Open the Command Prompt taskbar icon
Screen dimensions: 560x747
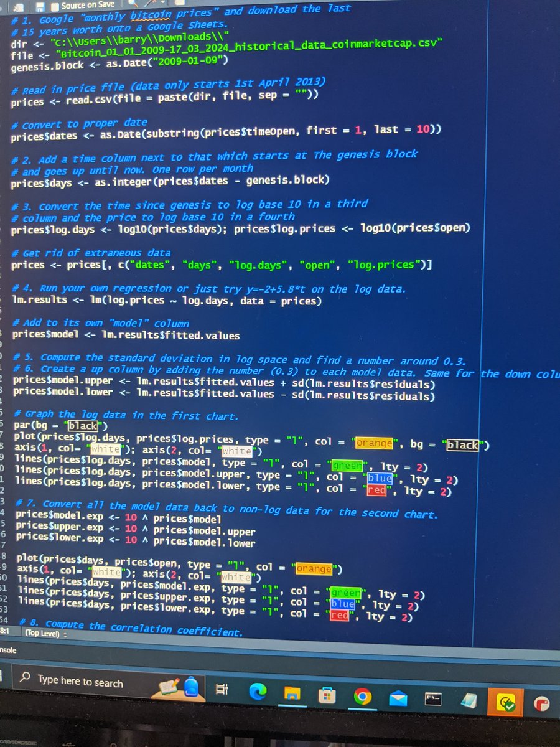point(434,700)
